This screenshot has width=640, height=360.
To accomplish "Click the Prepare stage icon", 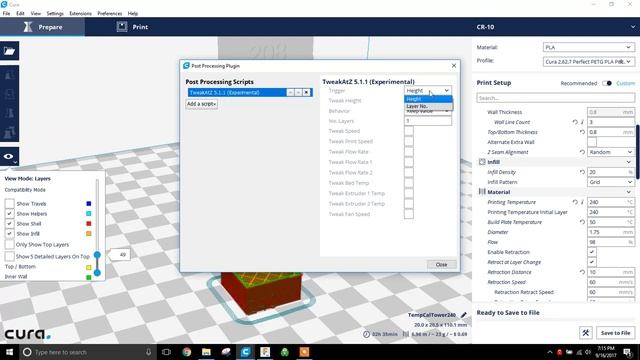I will 28,27.
